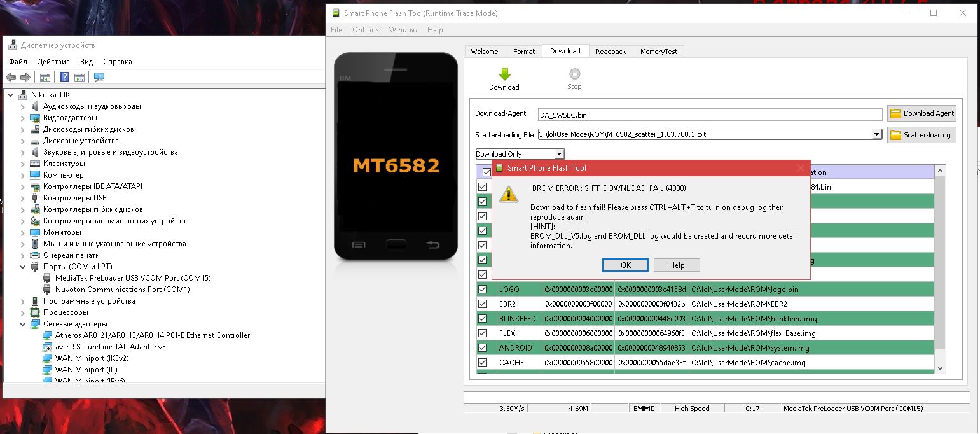Click the scan for hardware changes icon
The width and height of the screenshot is (980, 434).
(x=99, y=78)
